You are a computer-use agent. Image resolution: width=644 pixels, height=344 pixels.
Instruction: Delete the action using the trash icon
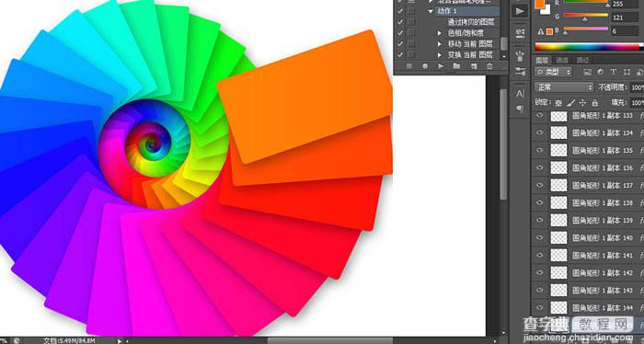[x=489, y=65]
